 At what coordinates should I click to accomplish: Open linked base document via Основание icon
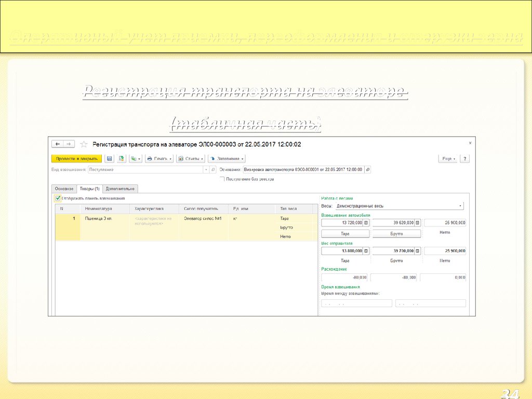368,169
